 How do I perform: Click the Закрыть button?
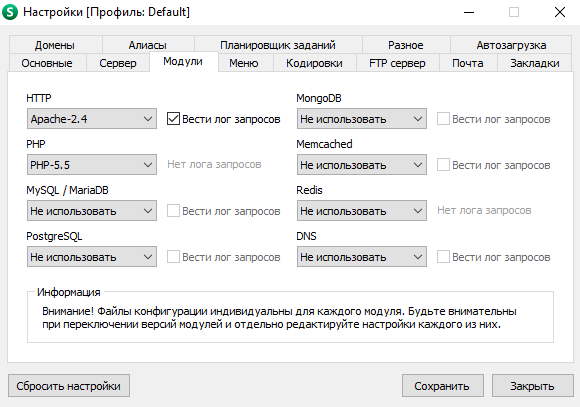(532, 386)
